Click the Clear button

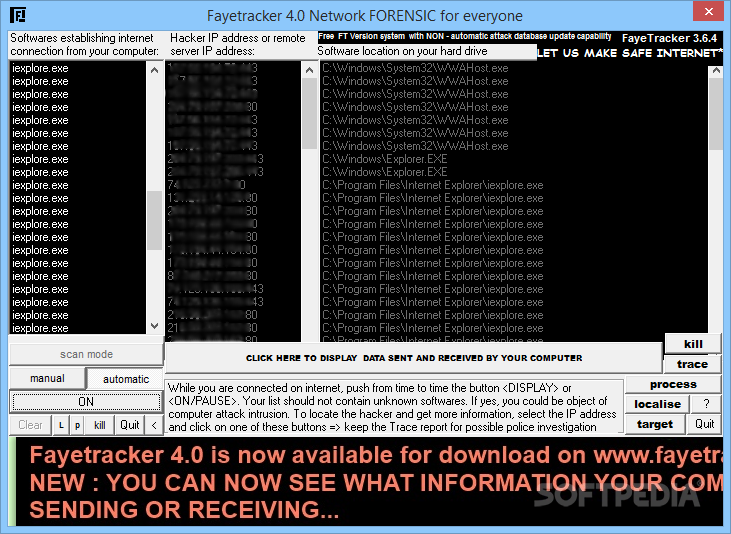point(30,425)
